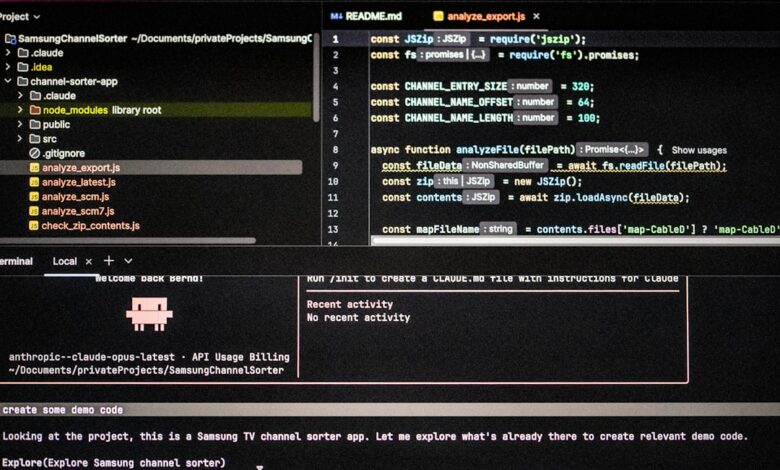Open the Project view dropdown

pyautogui.click(x=37, y=16)
